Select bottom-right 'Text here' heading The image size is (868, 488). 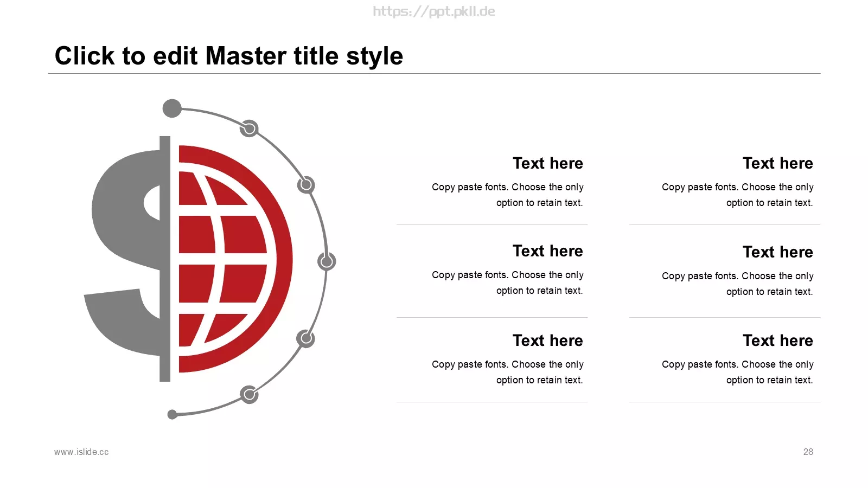point(778,341)
